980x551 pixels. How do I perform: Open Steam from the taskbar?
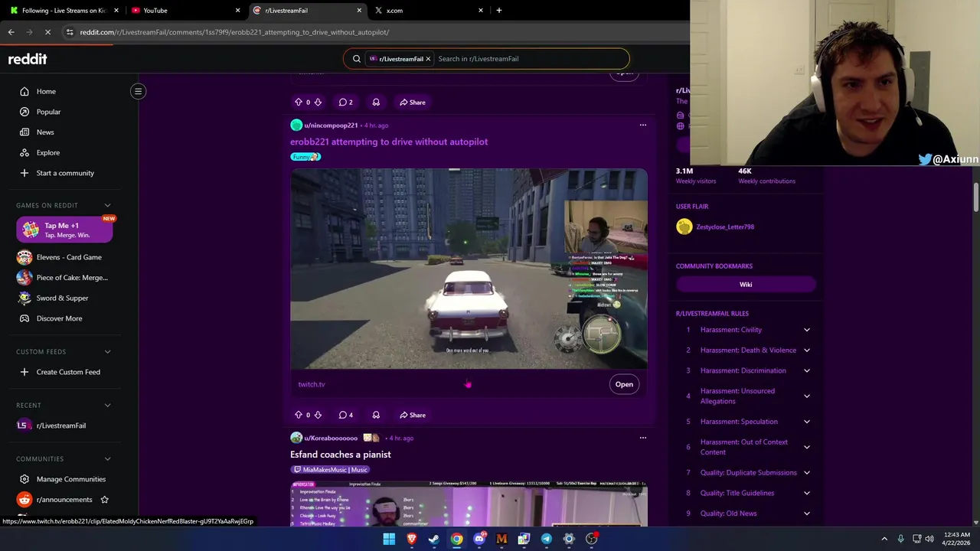coord(434,539)
